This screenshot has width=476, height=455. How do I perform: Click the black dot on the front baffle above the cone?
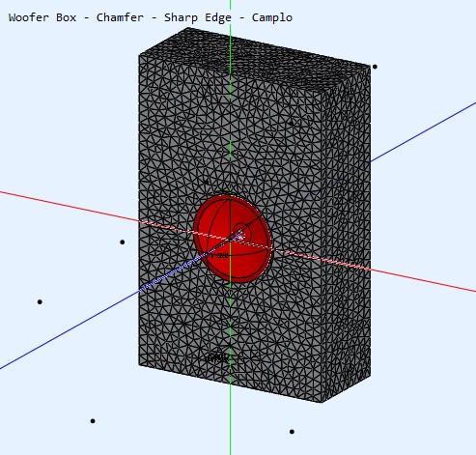[x=207, y=182]
